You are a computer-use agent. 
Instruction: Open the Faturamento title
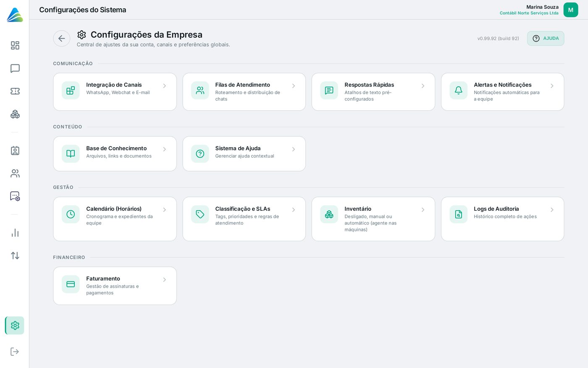[103, 279]
